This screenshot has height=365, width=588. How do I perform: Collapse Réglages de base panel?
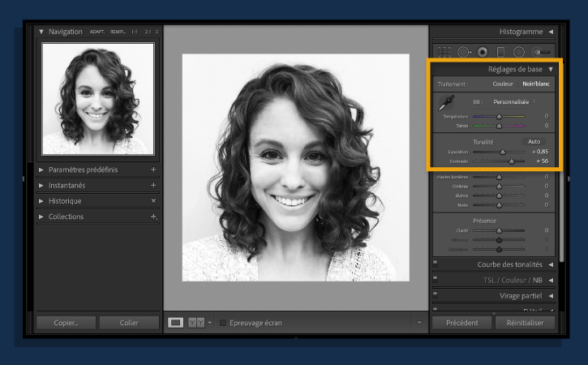(x=551, y=70)
